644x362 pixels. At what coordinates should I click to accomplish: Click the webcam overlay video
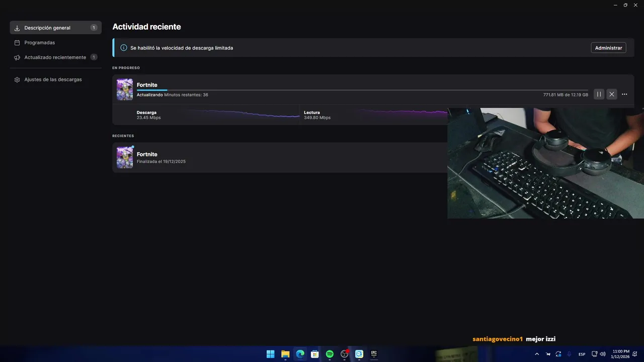pyautogui.click(x=545, y=163)
